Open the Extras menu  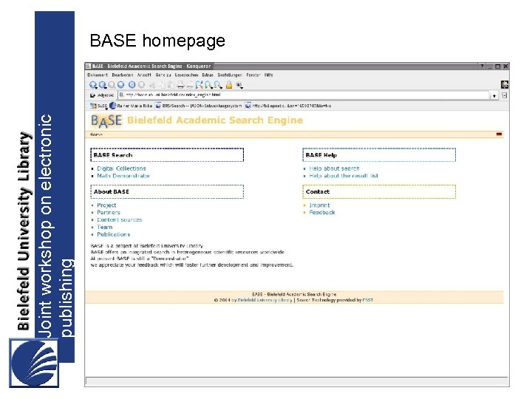(x=208, y=75)
